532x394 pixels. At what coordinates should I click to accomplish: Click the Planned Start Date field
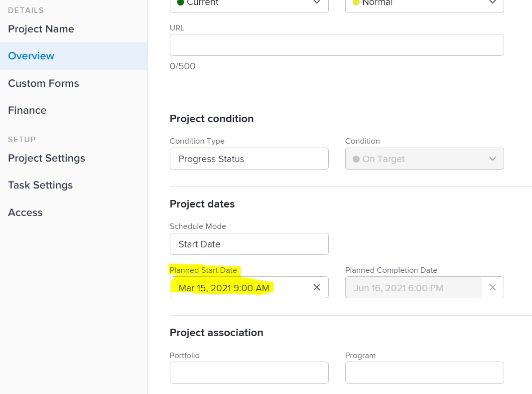pos(239,288)
